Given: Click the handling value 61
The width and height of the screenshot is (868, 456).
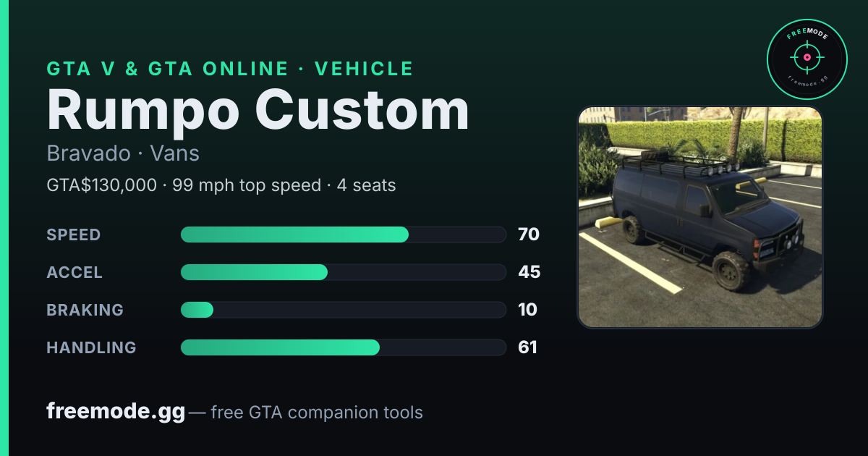Looking at the screenshot, I should coord(528,347).
